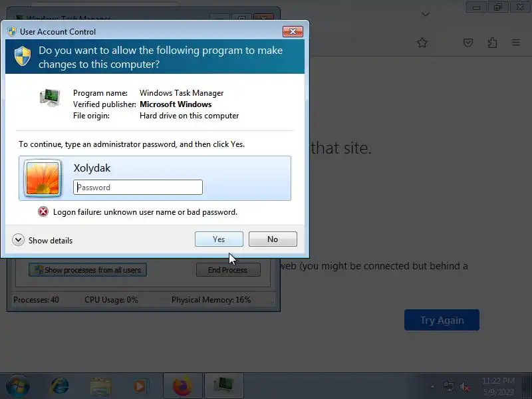Click Show processes from all users in Task Manager
532x399 pixels.
(88, 270)
